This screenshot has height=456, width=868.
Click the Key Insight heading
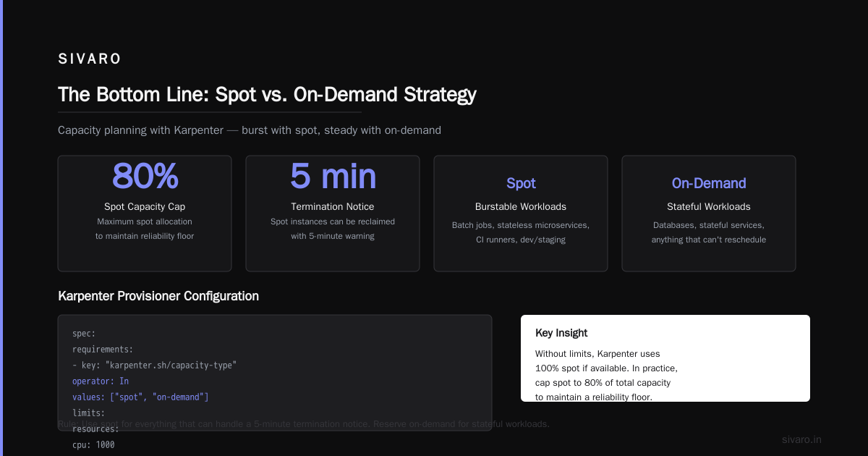tap(561, 333)
